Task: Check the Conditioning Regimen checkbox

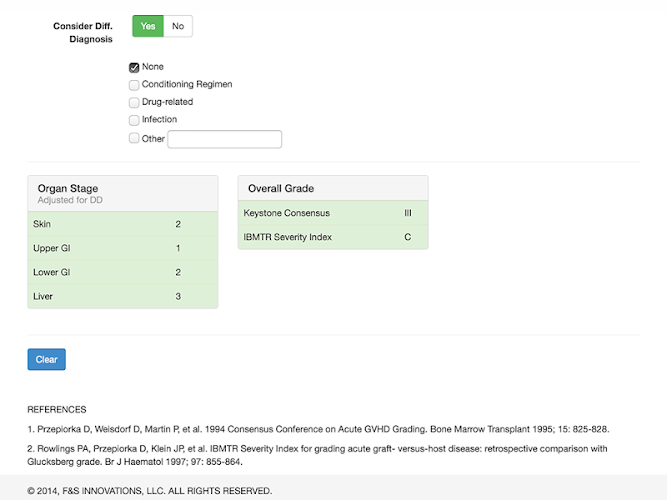Action: pos(134,85)
